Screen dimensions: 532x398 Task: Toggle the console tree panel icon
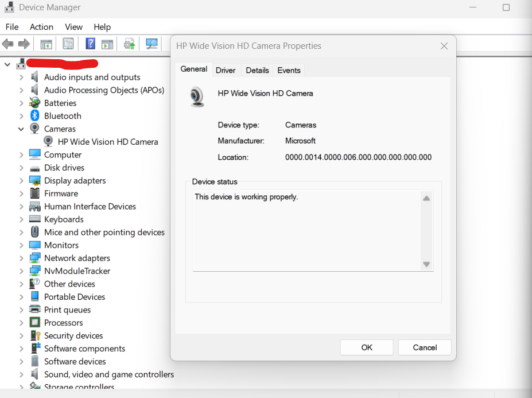[46, 44]
